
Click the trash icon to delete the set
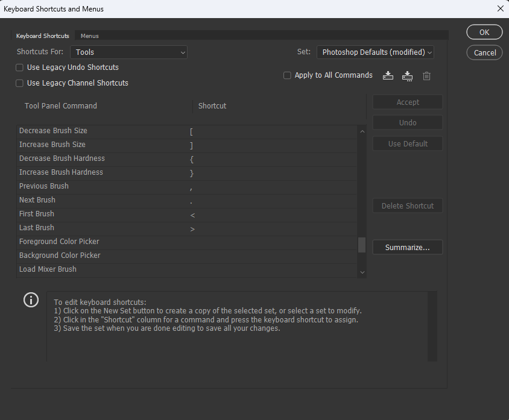426,75
